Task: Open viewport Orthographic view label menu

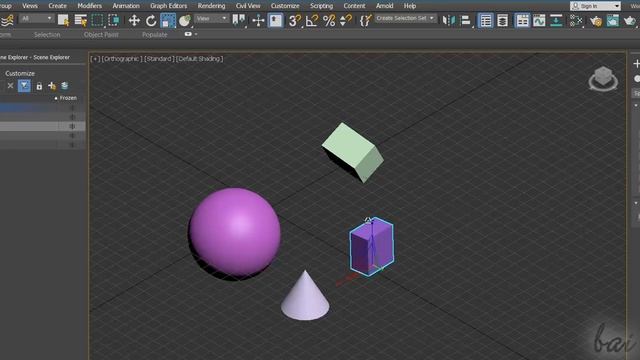Action: 121,59
